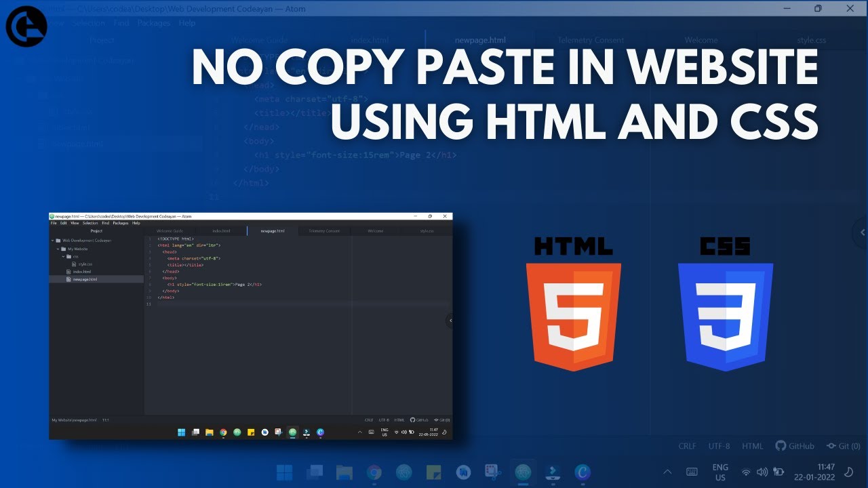
Task: Click Atom app icon in inset title bar
Action: point(52,216)
